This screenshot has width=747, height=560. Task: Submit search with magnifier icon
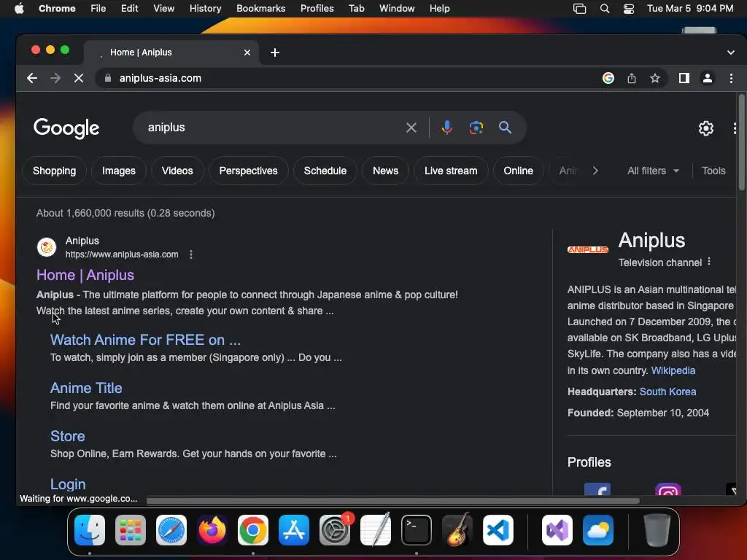point(505,128)
